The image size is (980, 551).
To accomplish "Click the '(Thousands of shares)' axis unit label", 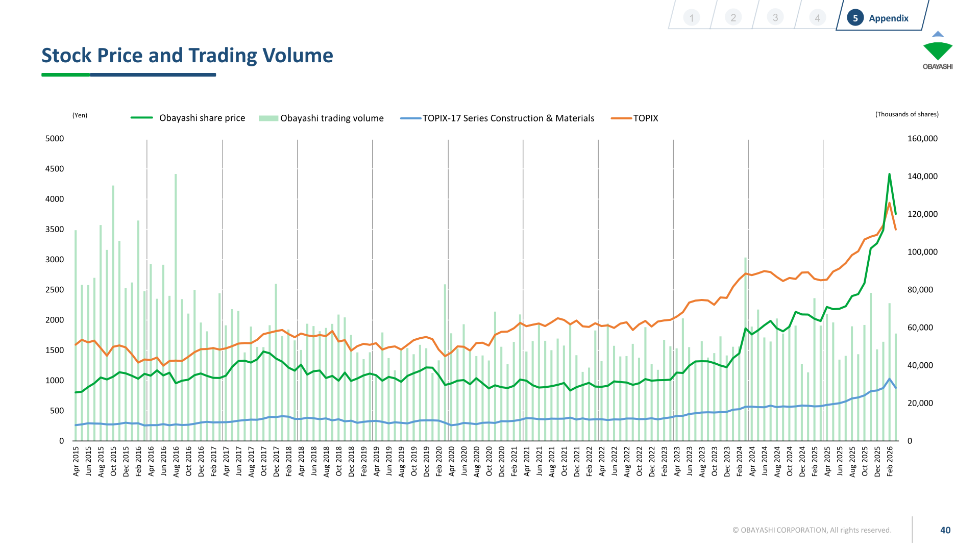I will point(907,114).
